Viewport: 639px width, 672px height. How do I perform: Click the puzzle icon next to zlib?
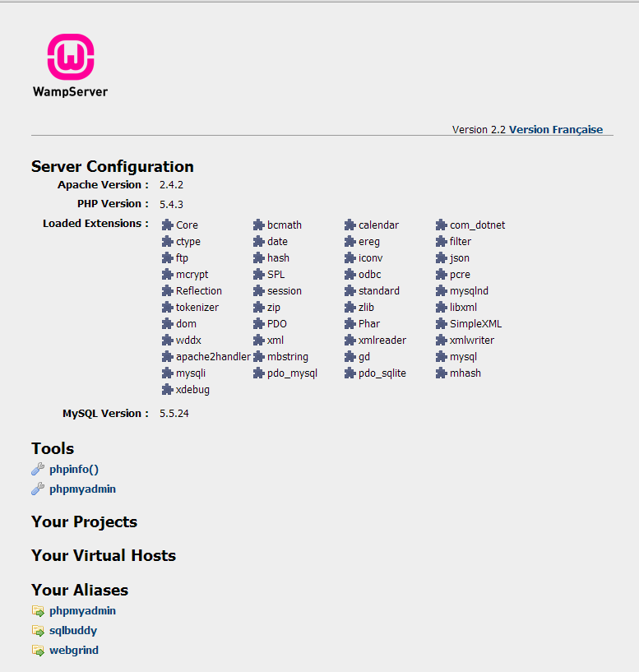click(350, 308)
